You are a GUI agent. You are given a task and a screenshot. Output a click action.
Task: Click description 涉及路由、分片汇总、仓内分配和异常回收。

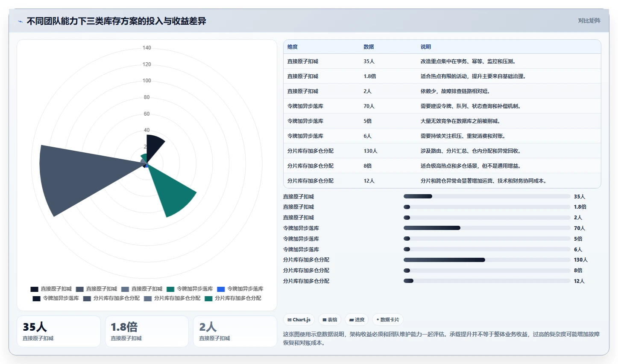coord(472,151)
